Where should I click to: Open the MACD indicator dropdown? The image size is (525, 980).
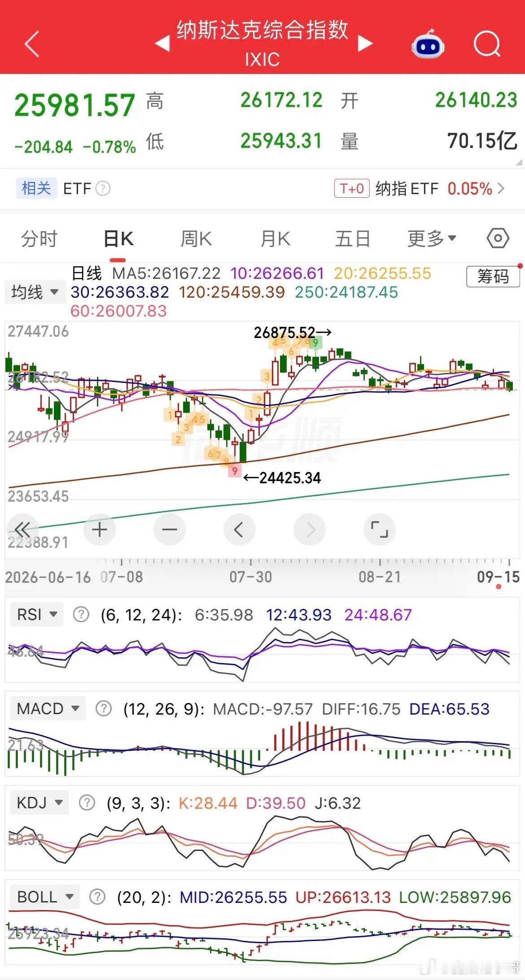point(48,709)
